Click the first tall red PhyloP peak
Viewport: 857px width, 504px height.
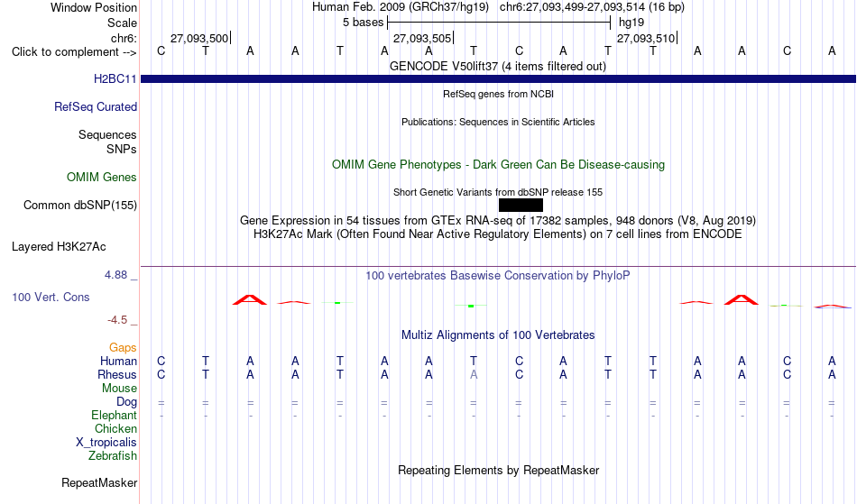point(250,299)
